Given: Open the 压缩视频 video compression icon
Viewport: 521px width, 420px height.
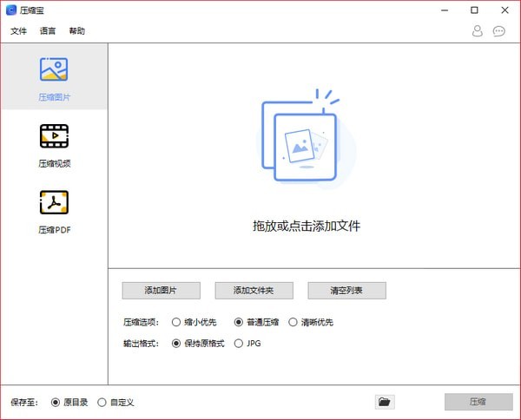Looking at the screenshot, I should click(54, 136).
